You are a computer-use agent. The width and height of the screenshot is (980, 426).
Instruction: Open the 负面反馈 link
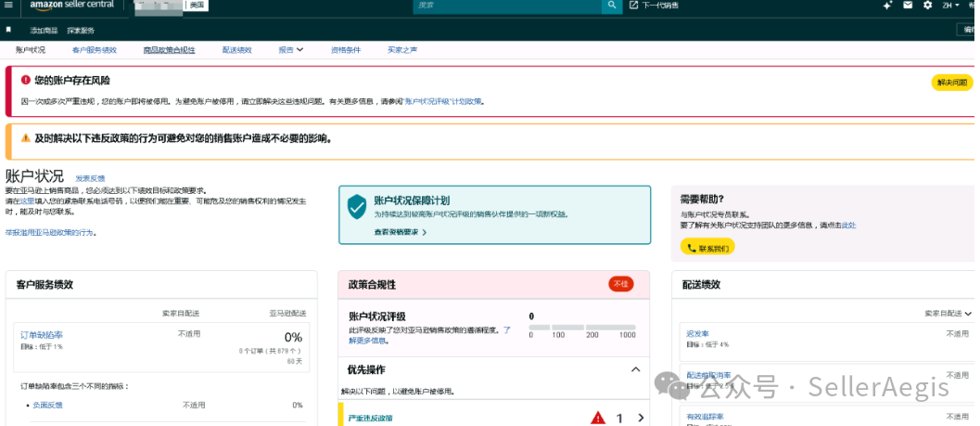click(47, 406)
